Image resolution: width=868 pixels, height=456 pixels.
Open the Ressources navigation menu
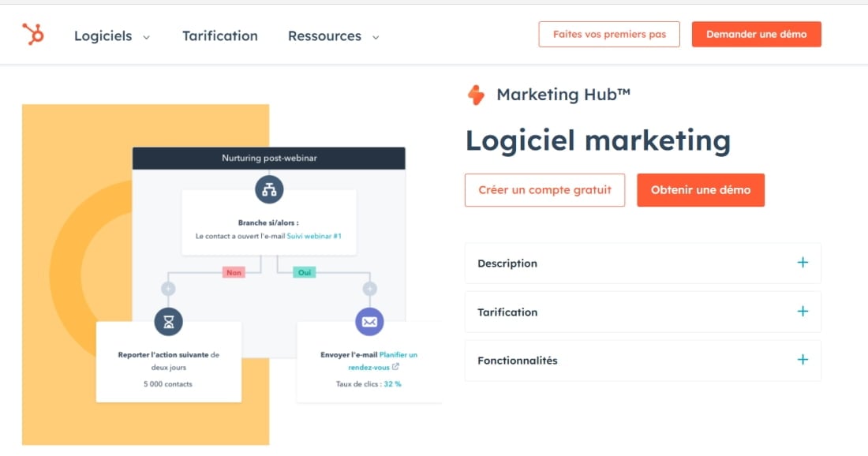point(333,36)
